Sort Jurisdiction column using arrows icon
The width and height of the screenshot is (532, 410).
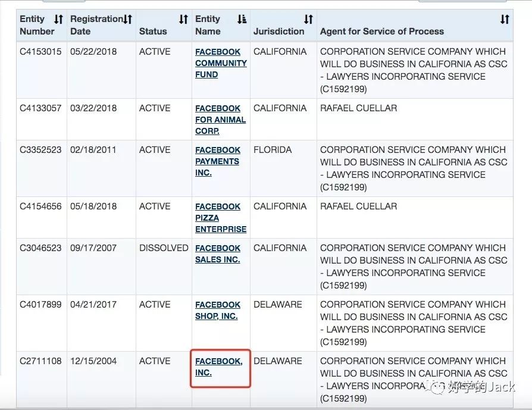[308, 20]
